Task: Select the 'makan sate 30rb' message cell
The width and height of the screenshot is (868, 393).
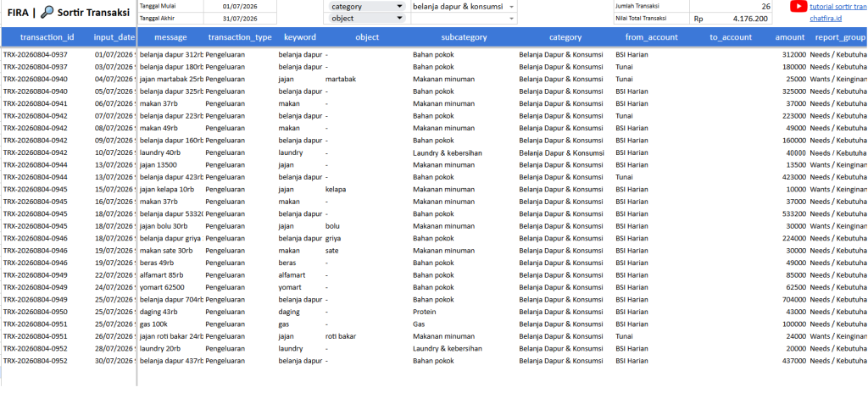Action: pos(171,250)
